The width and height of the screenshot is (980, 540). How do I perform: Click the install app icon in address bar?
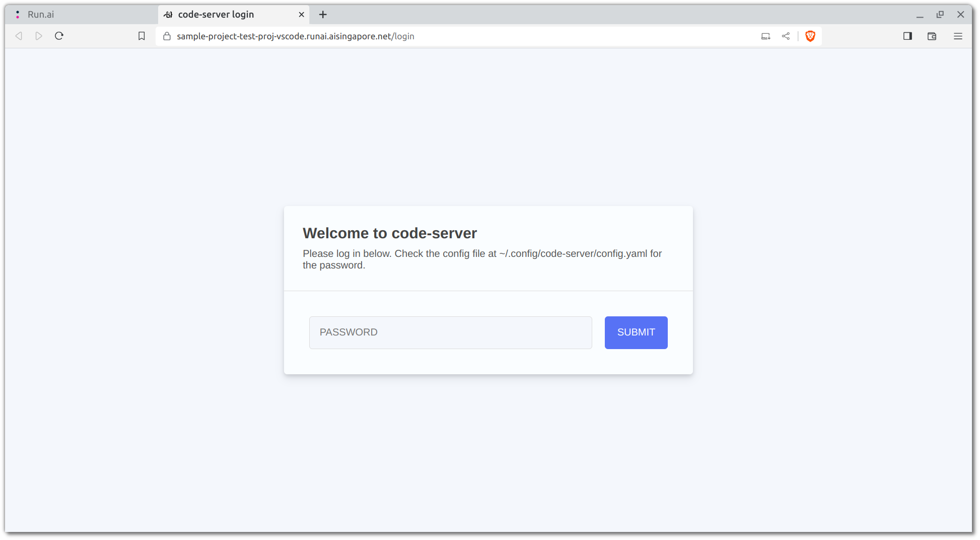click(765, 36)
